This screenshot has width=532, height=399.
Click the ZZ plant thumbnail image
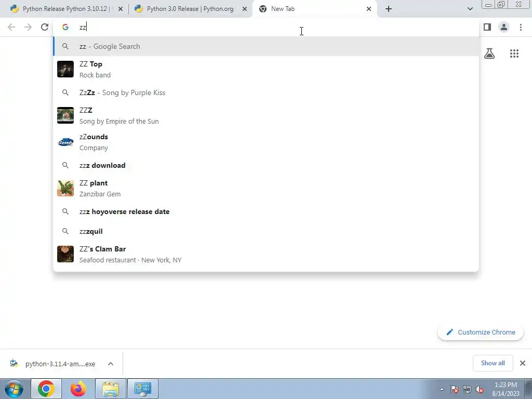pyautogui.click(x=65, y=188)
